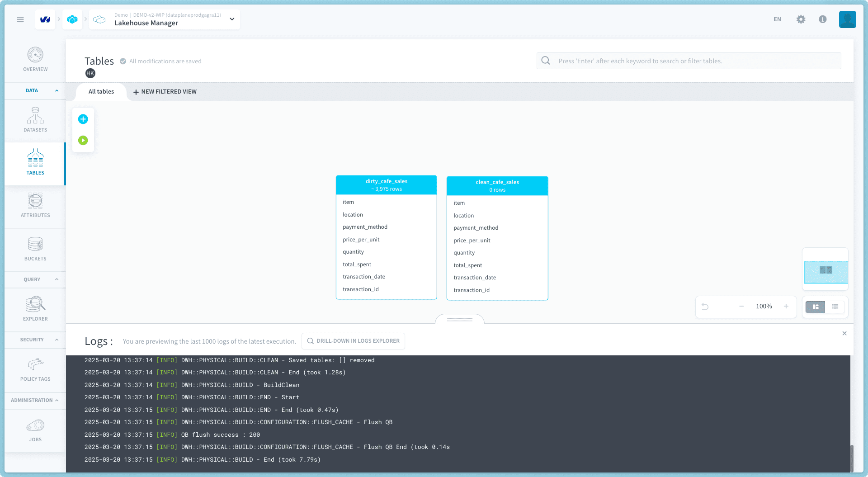Open the Lakehouse Manager service dropdown
Screen dimensions: 868x477
pyautogui.click(x=165, y=19)
